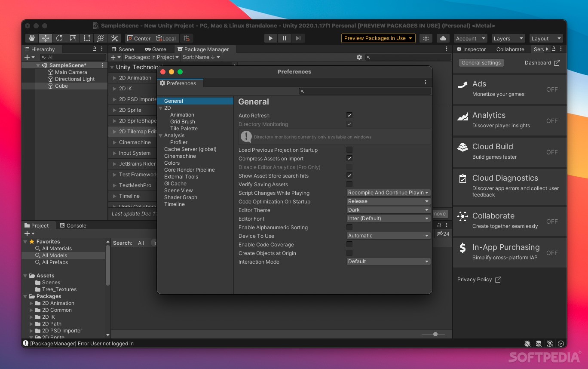Select the Rect Transform tool
588x369 pixels.
pos(86,38)
